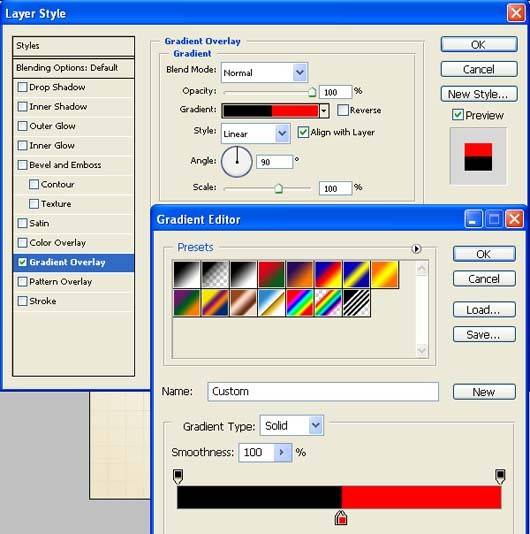Choose the rainbow spectrum gradient preset
The width and height of the screenshot is (530, 534).
pyautogui.click(x=300, y=303)
